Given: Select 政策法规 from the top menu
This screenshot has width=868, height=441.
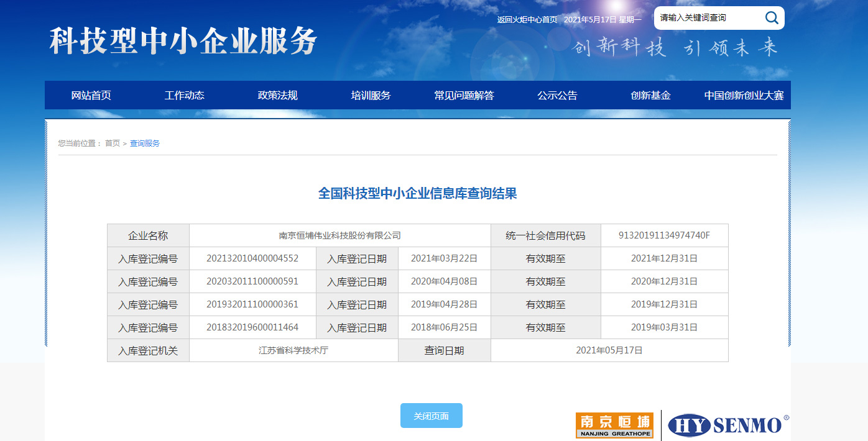Looking at the screenshot, I should [276, 95].
